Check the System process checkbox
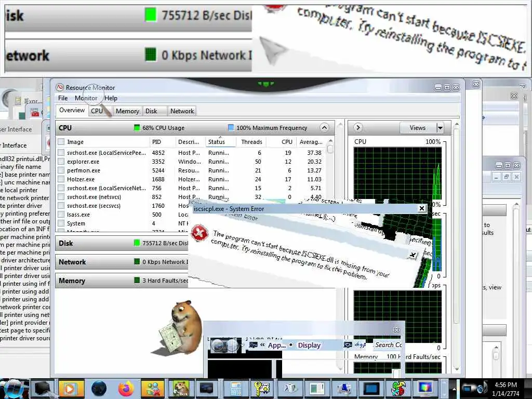The height and width of the screenshot is (399, 532). 61,223
